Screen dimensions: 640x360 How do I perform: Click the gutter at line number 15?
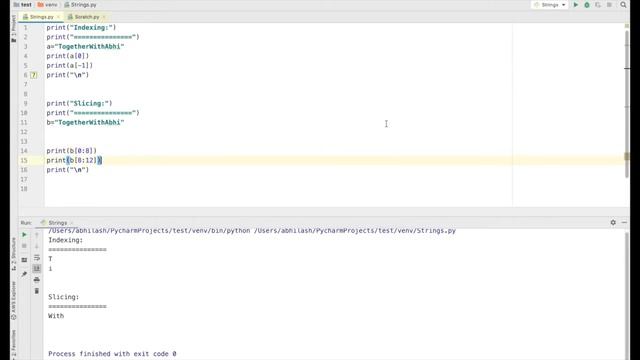coord(24,160)
